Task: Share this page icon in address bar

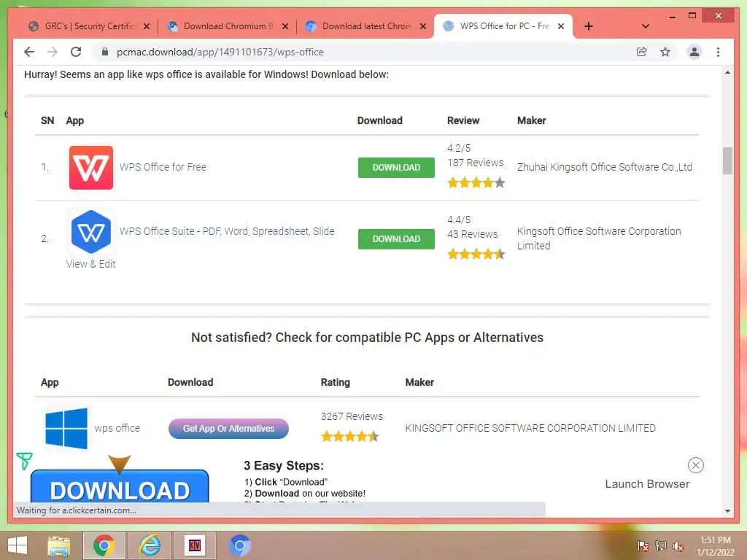Action: [642, 52]
